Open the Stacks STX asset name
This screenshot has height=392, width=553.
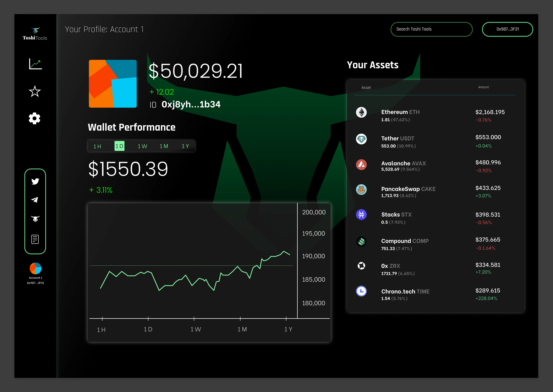click(396, 215)
